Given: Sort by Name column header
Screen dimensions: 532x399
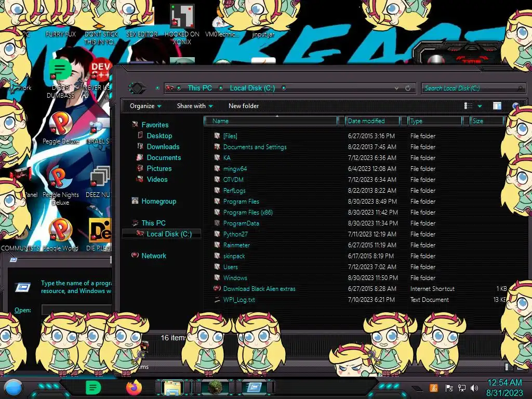Looking at the screenshot, I should tap(271, 121).
